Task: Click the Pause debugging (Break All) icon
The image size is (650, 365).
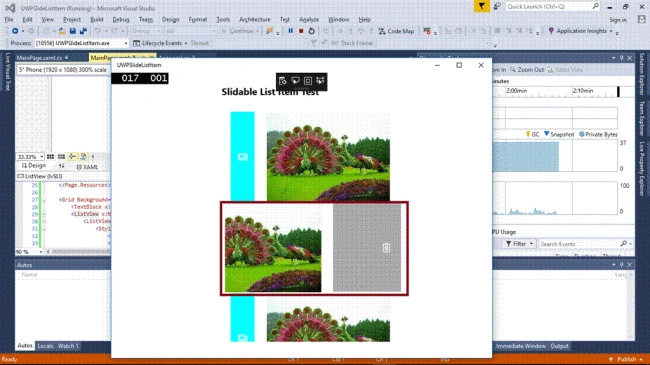Action: point(291,31)
